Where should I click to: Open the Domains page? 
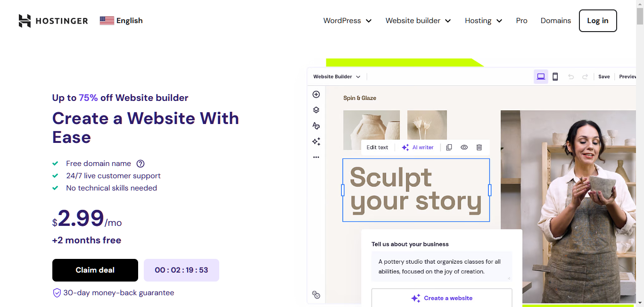click(556, 21)
